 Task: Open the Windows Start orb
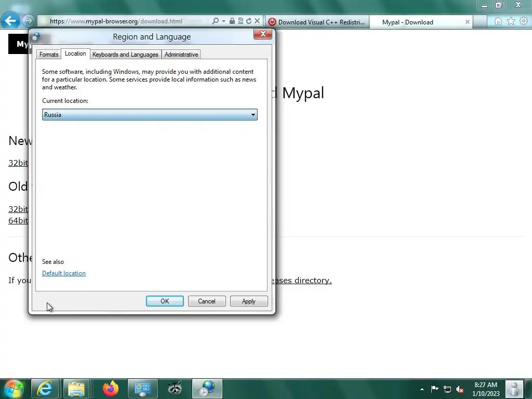point(14,389)
